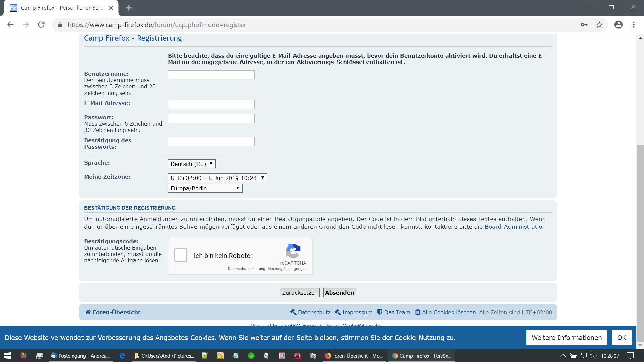Click the bookmark star icon

(599, 25)
